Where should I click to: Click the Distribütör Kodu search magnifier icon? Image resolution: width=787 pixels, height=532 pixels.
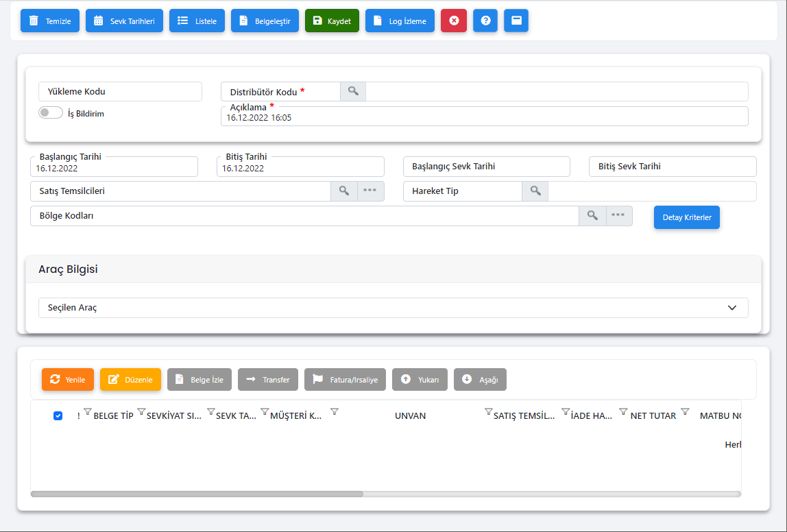coord(353,91)
